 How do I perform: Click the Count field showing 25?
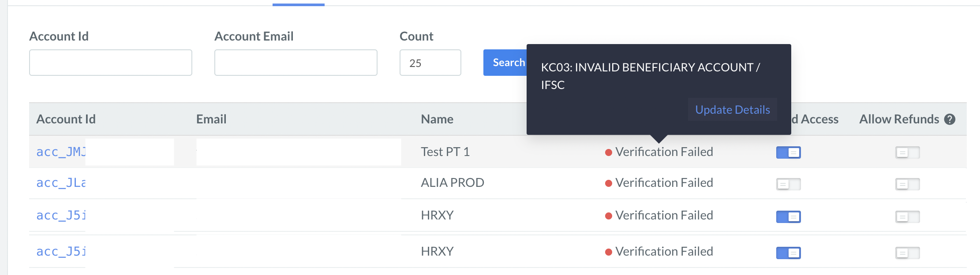(x=430, y=63)
